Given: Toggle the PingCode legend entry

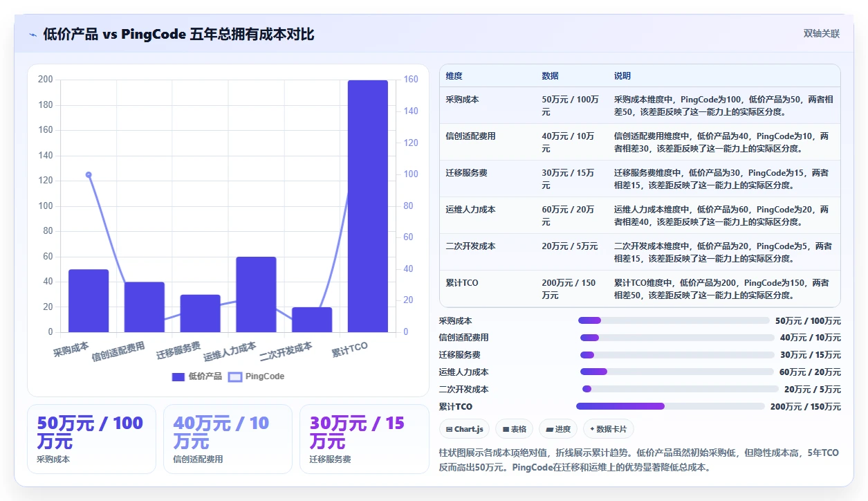Looking at the screenshot, I should pos(256,376).
